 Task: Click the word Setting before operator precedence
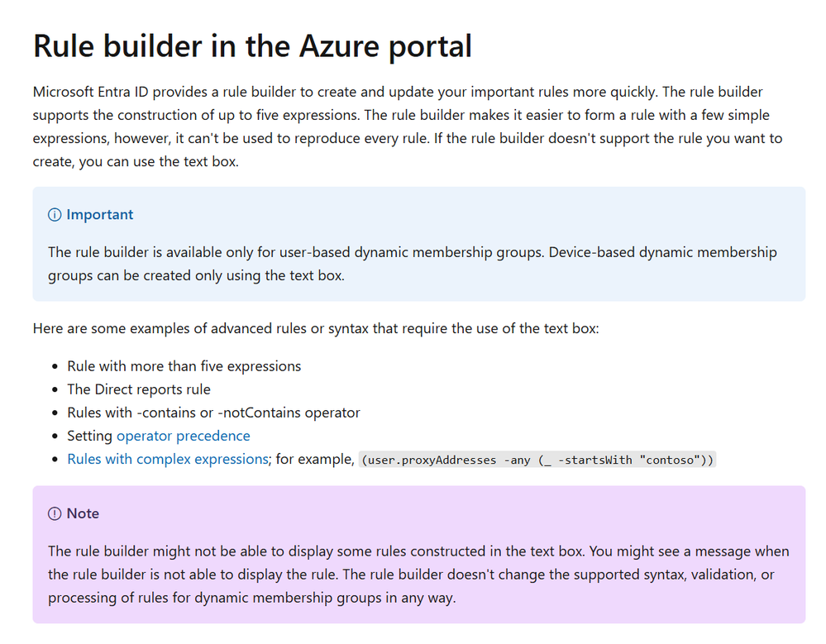point(89,436)
